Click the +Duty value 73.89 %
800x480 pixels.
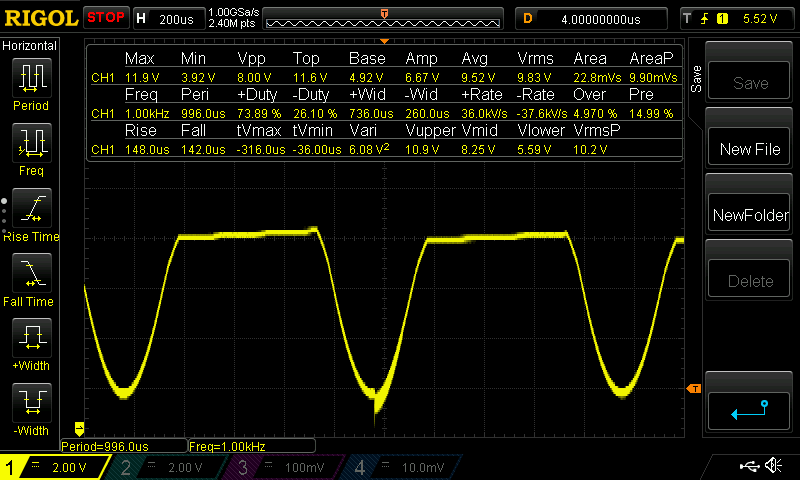coord(259,113)
